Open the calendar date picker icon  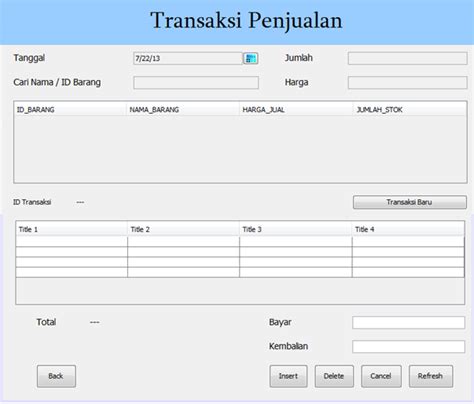[x=251, y=58]
